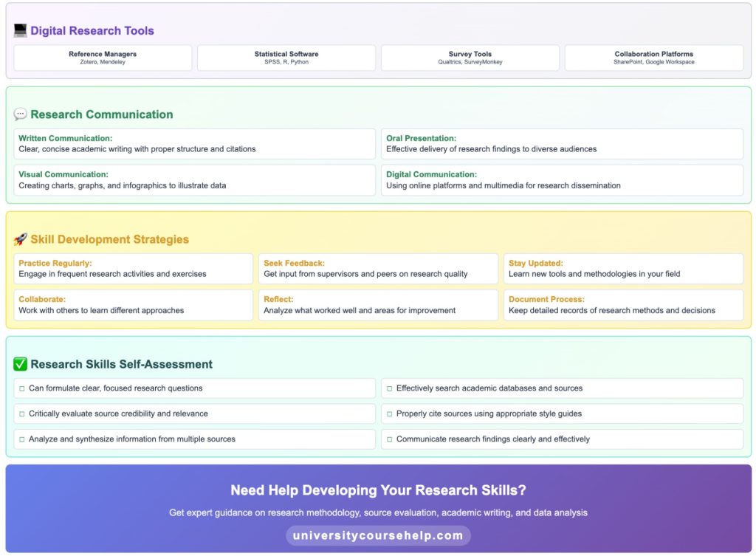The height and width of the screenshot is (556, 756).
Task: Open the Survey Tools card
Action: (x=470, y=57)
